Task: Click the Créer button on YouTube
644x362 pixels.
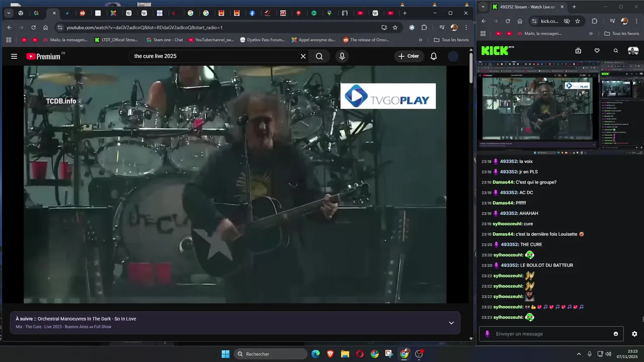Action: (x=409, y=56)
